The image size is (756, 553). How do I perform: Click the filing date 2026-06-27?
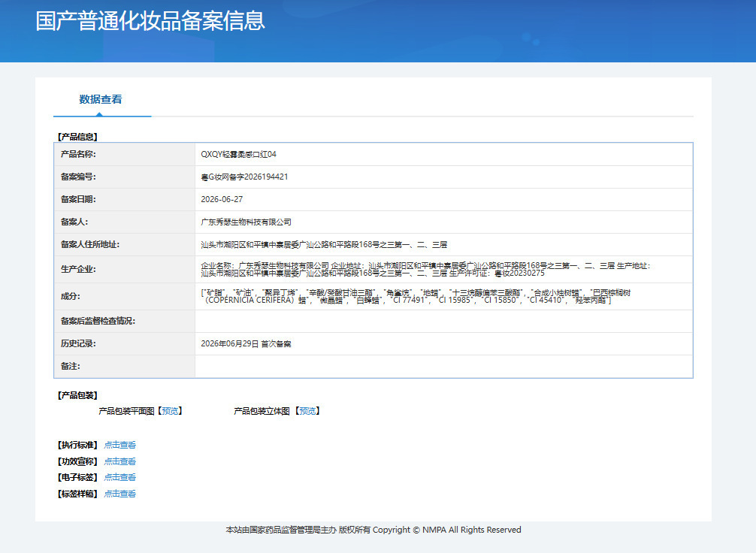coord(222,199)
